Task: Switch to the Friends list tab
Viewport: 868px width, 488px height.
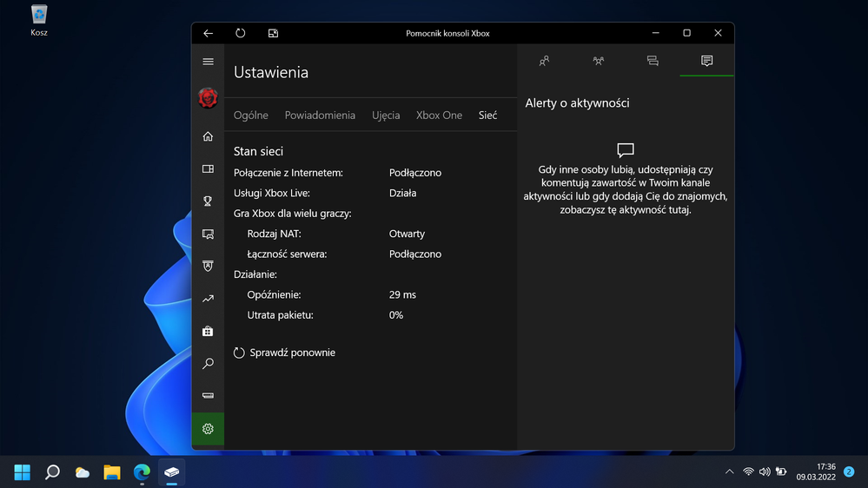Action: 544,61
